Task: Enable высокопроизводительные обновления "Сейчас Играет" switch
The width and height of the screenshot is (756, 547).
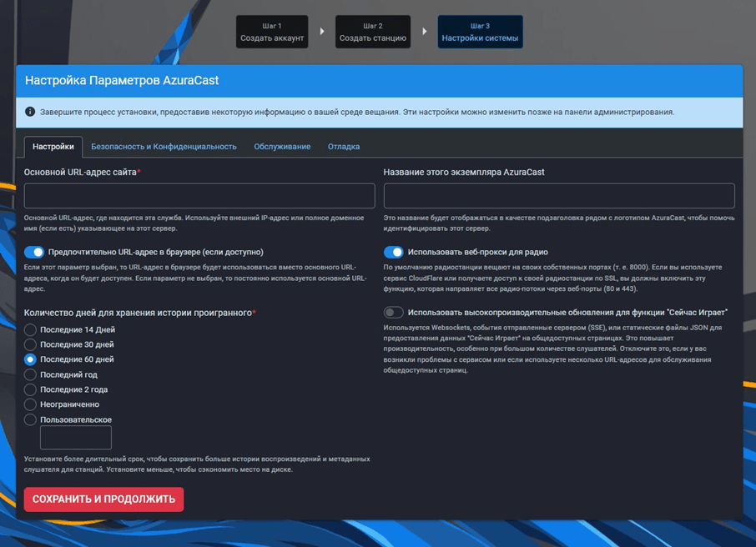Action: (x=393, y=313)
